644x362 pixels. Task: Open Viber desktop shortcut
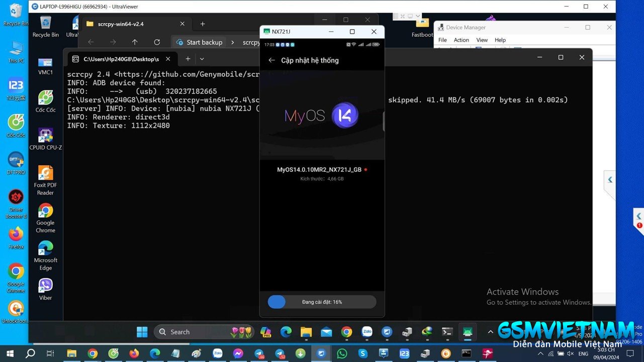click(x=45, y=289)
